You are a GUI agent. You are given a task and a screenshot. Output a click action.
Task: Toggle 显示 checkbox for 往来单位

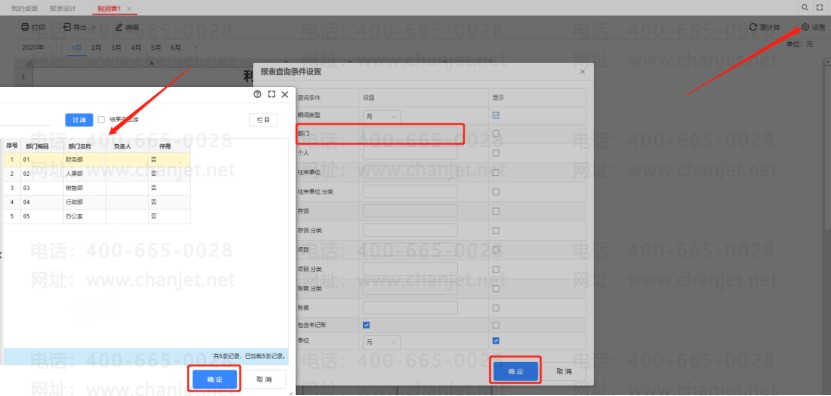pos(496,172)
